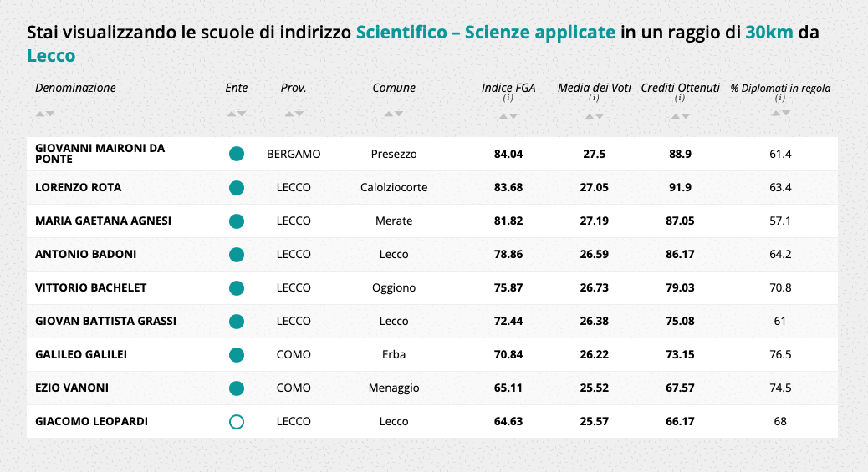Screen dimensions: 868x472
Task: Click the filled Ente circle for Lorenzo Rota
Action: pos(237,188)
